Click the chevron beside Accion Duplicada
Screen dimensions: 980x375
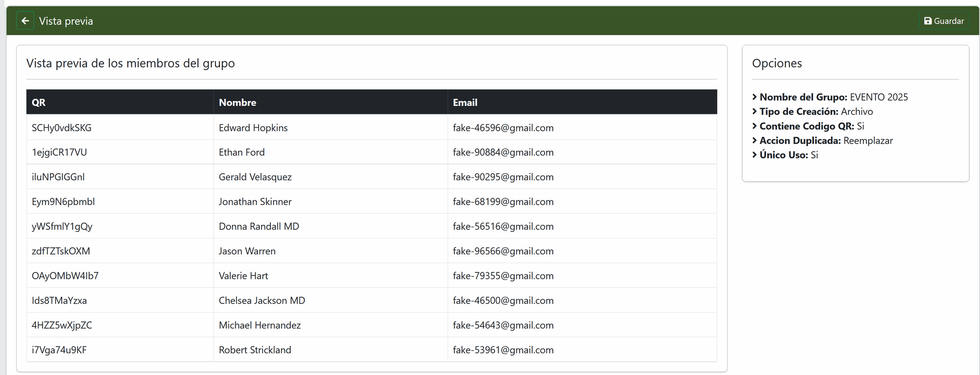[x=754, y=140]
